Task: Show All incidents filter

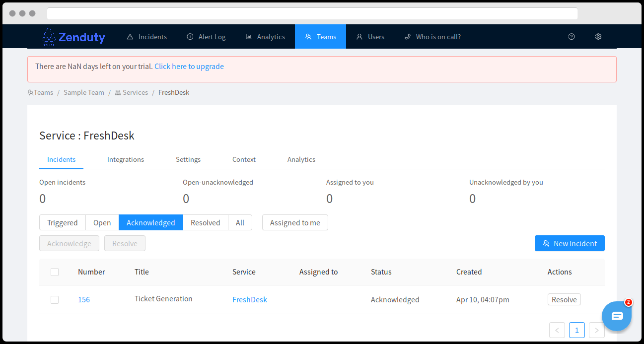Action: [240, 222]
